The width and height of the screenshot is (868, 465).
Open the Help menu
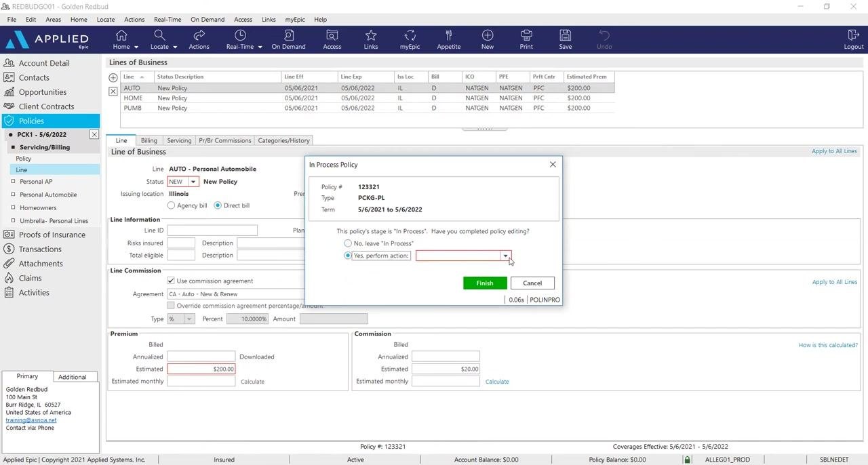tap(321, 20)
